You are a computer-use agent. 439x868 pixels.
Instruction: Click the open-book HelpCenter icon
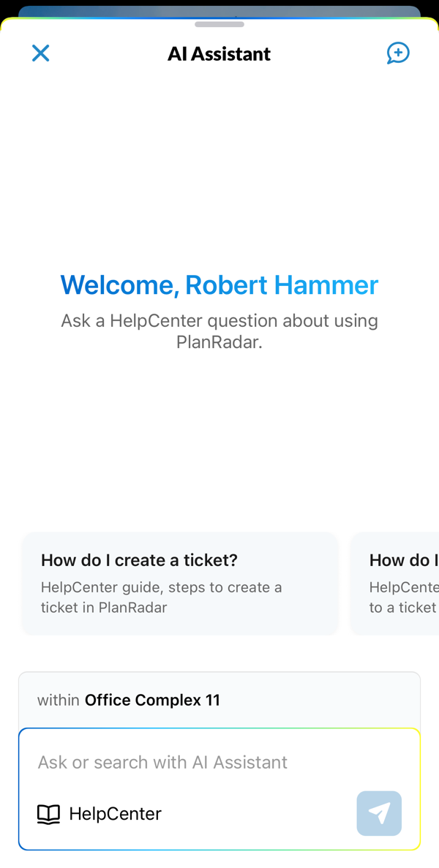pyautogui.click(x=48, y=814)
